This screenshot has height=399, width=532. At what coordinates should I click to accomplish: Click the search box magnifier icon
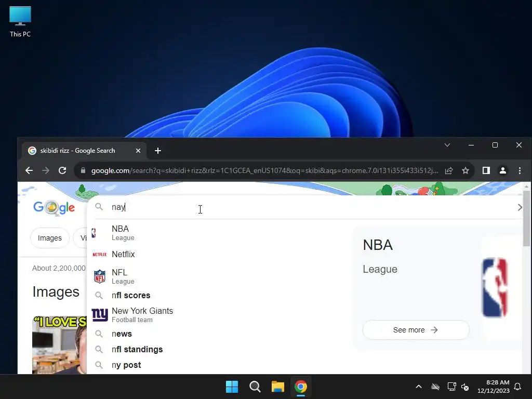[99, 207]
